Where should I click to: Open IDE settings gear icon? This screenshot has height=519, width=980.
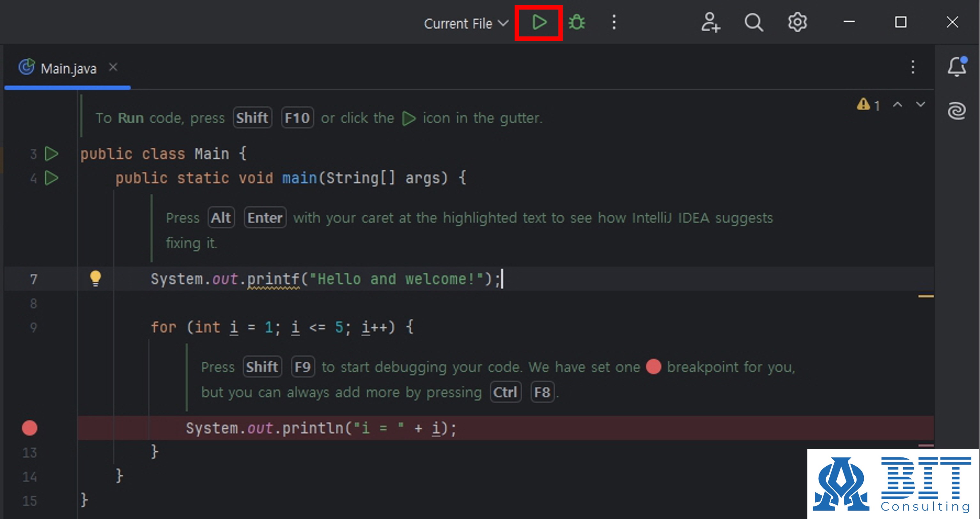[797, 22]
